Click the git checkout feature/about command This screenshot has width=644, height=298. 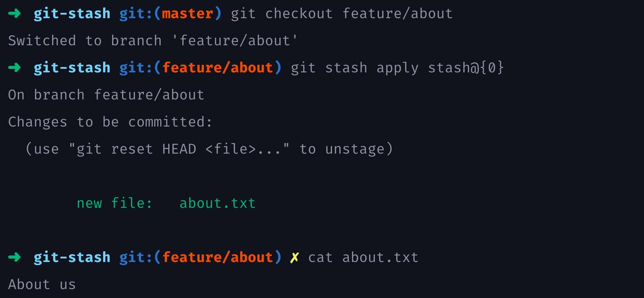pyautogui.click(x=342, y=14)
